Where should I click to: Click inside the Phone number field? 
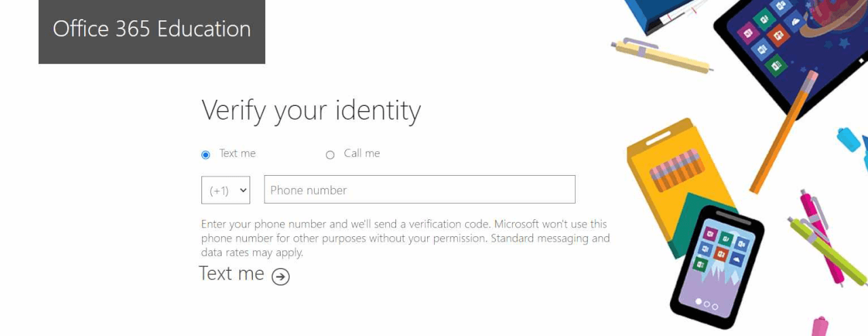pos(419,189)
